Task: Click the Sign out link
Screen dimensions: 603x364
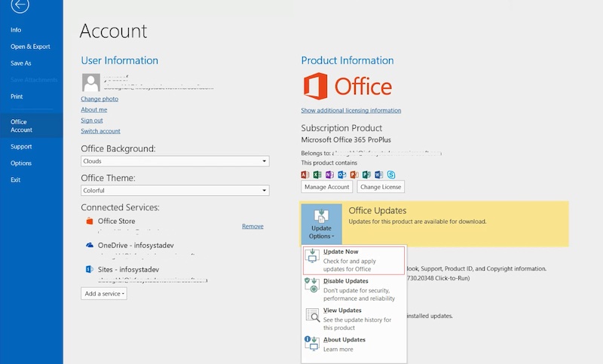Action: 92,121
